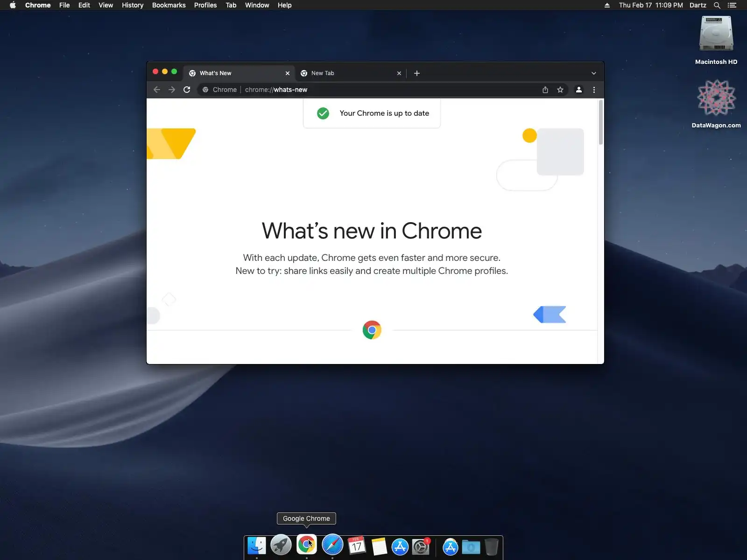Image resolution: width=747 pixels, height=560 pixels.
Task: Open the Applications folder in Dock
Action: pos(451,547)
